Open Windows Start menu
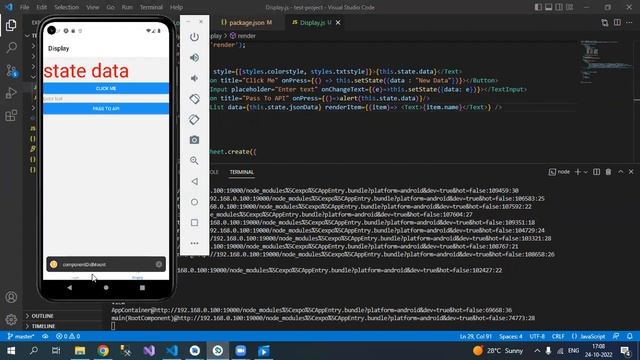The image size is (640, 360). click(x=11, y=351)
